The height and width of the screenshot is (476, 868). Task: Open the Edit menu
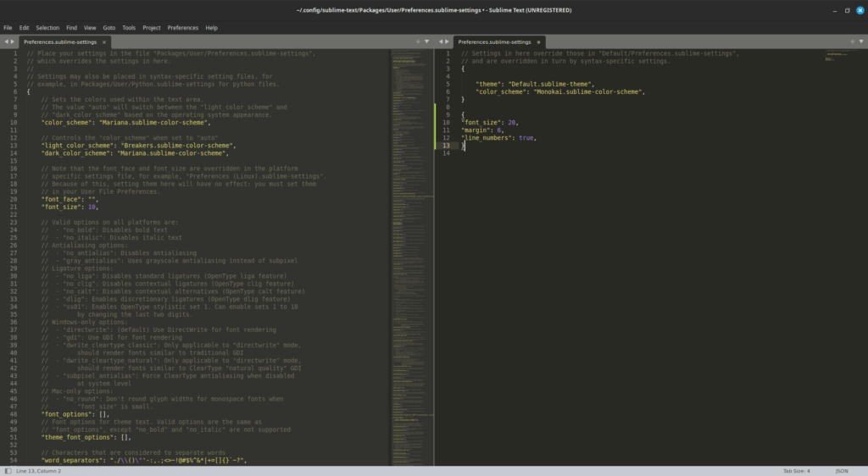24,28
